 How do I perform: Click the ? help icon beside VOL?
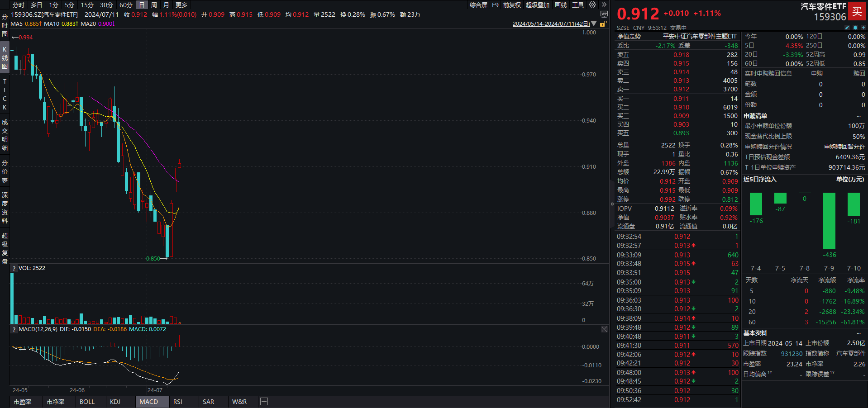pyautogui.click(x=14, y=267)
